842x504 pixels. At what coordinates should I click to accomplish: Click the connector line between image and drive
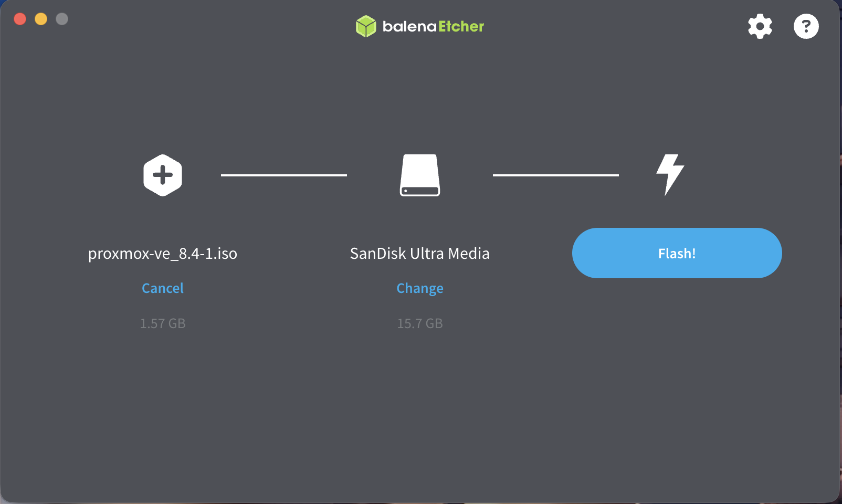click(x=284, y=175)
